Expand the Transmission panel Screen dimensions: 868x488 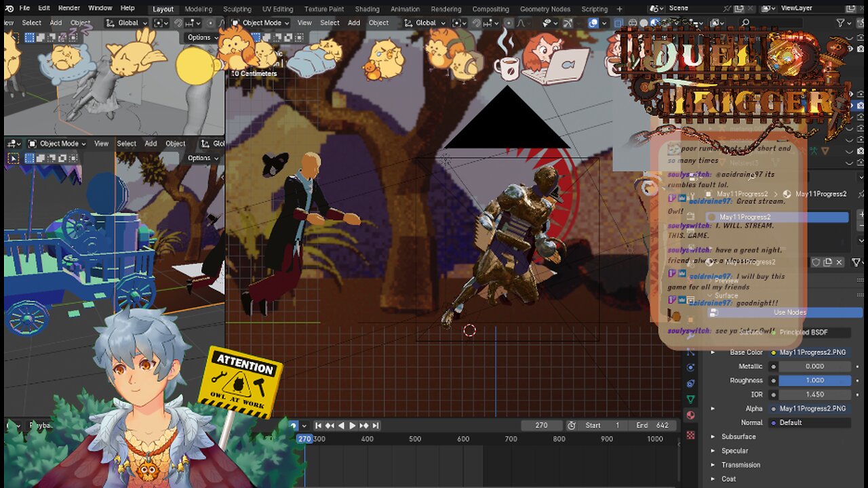[x=741, y=465]
